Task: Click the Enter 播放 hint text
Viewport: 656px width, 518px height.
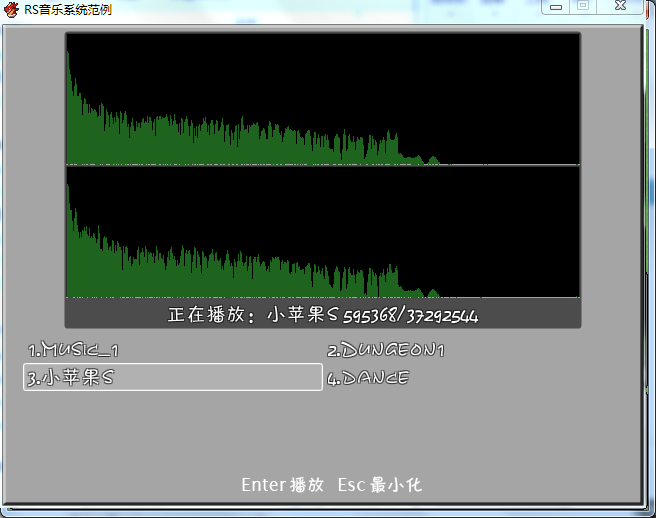Action: pos(282,485)
